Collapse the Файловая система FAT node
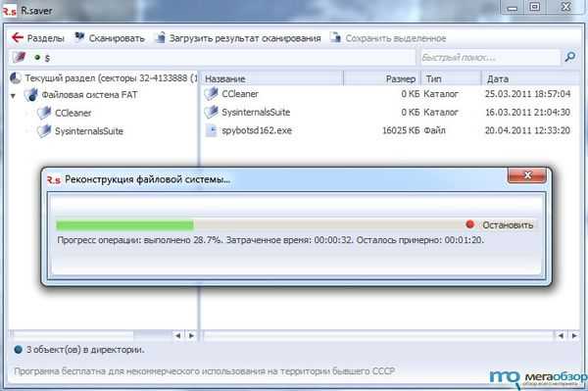Viewport: 588px width, 391px height. tap(13, 96)
